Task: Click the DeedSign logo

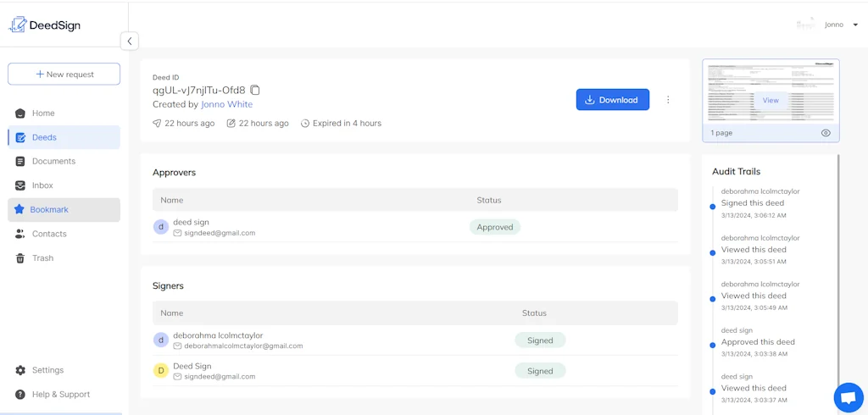Action: [x=44, y=25]
